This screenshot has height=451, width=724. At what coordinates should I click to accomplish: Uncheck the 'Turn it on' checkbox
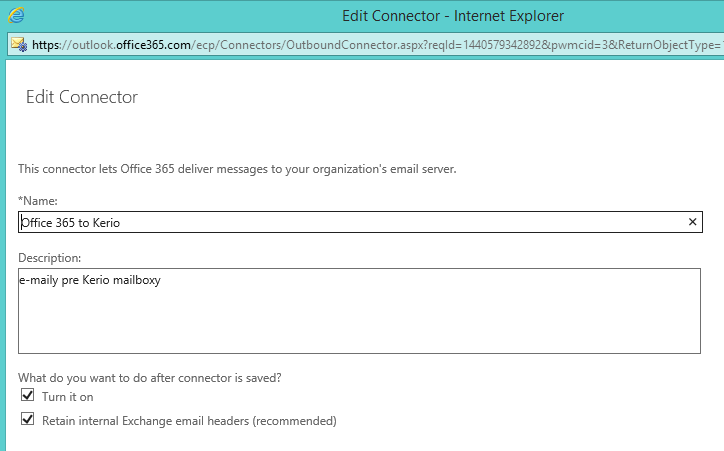click(x=27, y=396)
